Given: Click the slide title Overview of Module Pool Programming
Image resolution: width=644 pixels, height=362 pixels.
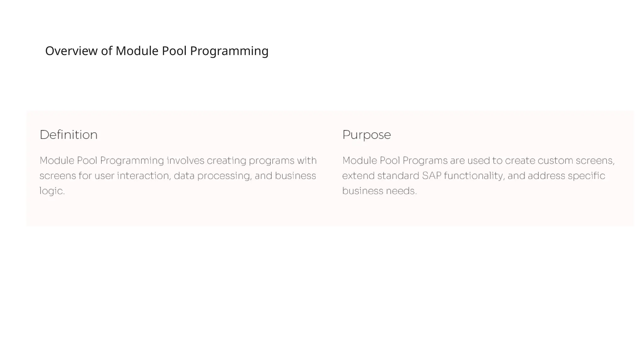Looking at the screenshot, I should (157, 51).
